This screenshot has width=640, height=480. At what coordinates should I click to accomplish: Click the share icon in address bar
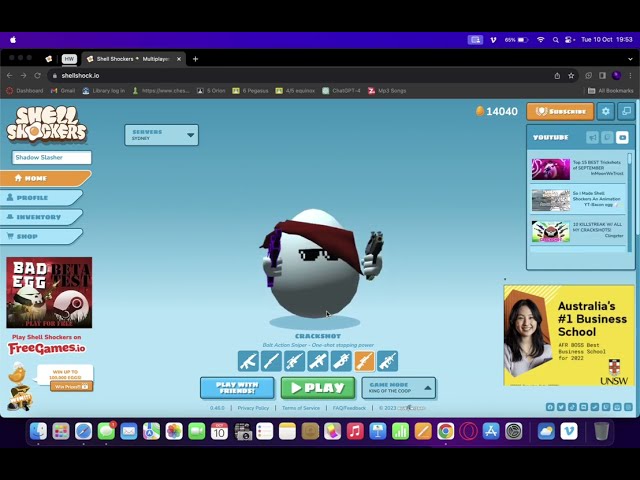click(557, 76)
